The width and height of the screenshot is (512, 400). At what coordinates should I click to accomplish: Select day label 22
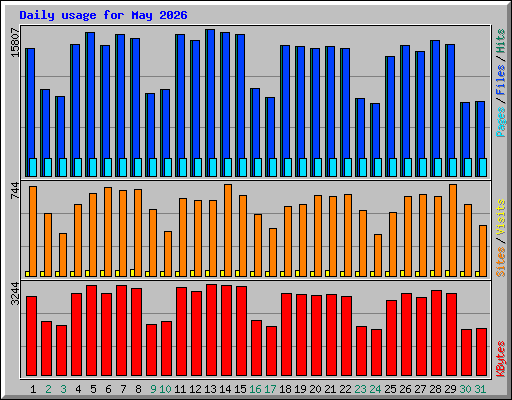(345, 389)
